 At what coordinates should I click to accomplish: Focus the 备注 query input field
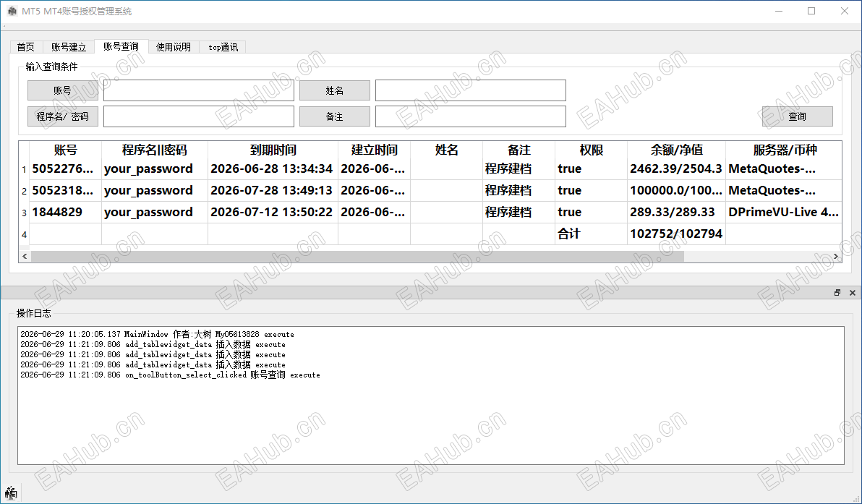[x=471, y=116]
